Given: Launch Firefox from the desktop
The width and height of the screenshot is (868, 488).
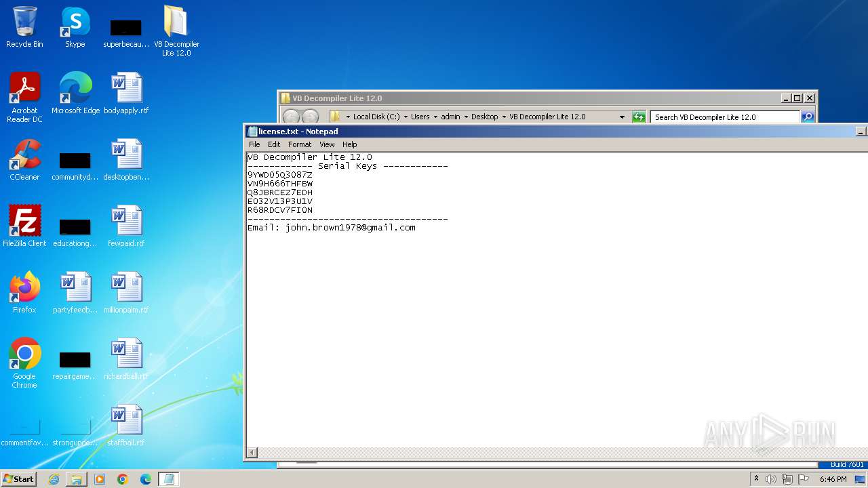Looking at the screenshot, I should pyautogui.click(x=24, y=293).
